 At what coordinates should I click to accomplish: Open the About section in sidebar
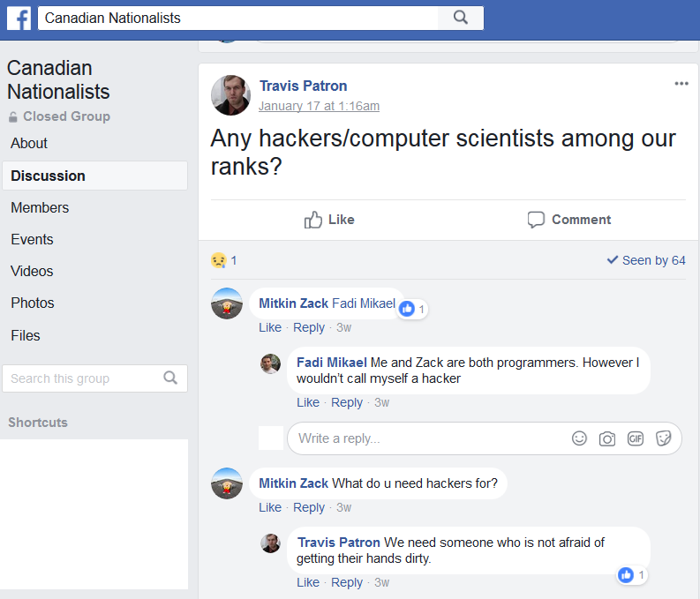[x=29, y=143]
